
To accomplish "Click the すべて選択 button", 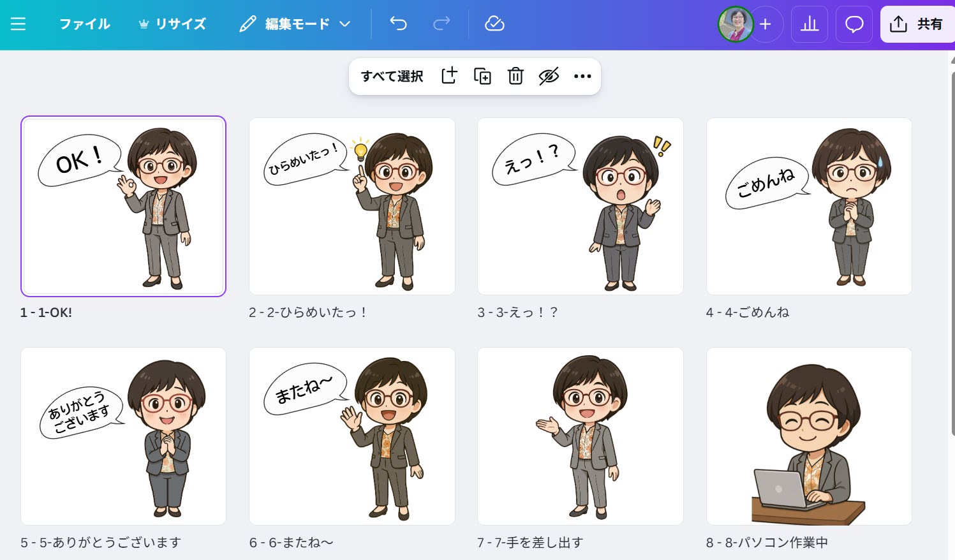I will pos(392,76).
